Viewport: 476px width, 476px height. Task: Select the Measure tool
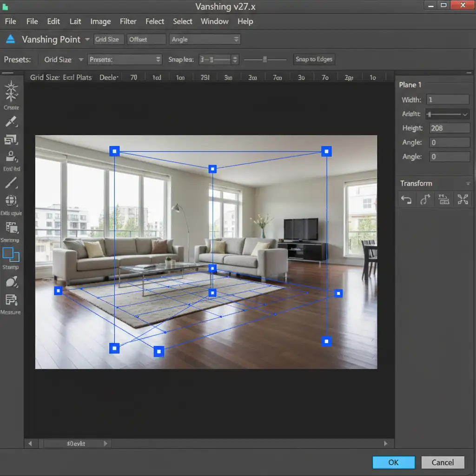(11, 300)
